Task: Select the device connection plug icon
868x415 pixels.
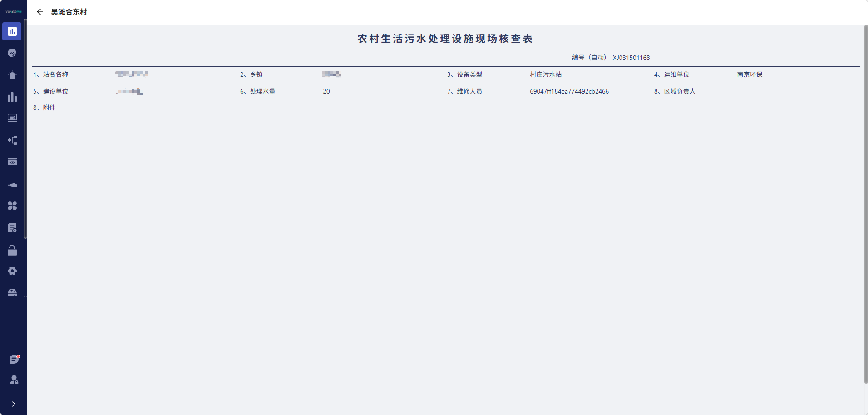Action: [12, 185]
